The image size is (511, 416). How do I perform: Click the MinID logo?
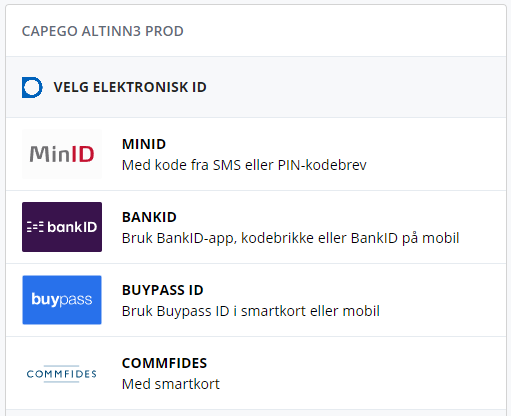point(62,154)
